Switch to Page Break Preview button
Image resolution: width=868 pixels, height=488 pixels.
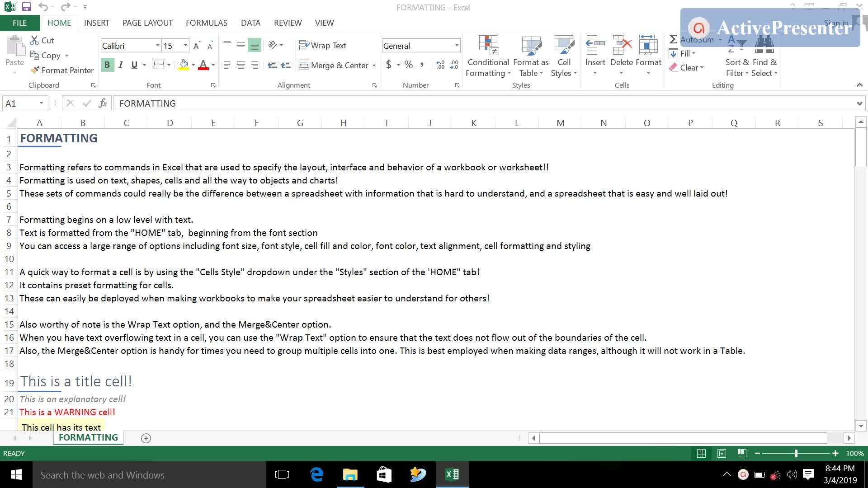point(742,453)
